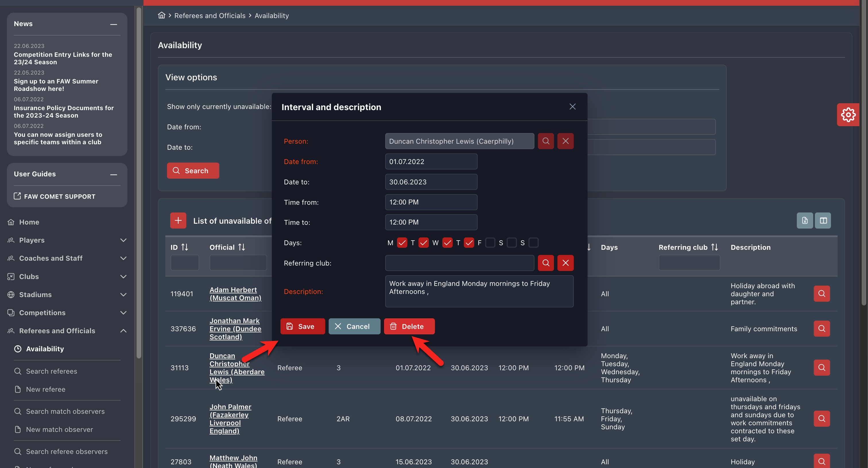Viewport: 868px width, 468px height.
Task: View details for Adam Herbert row
Action: click(821, 294)
